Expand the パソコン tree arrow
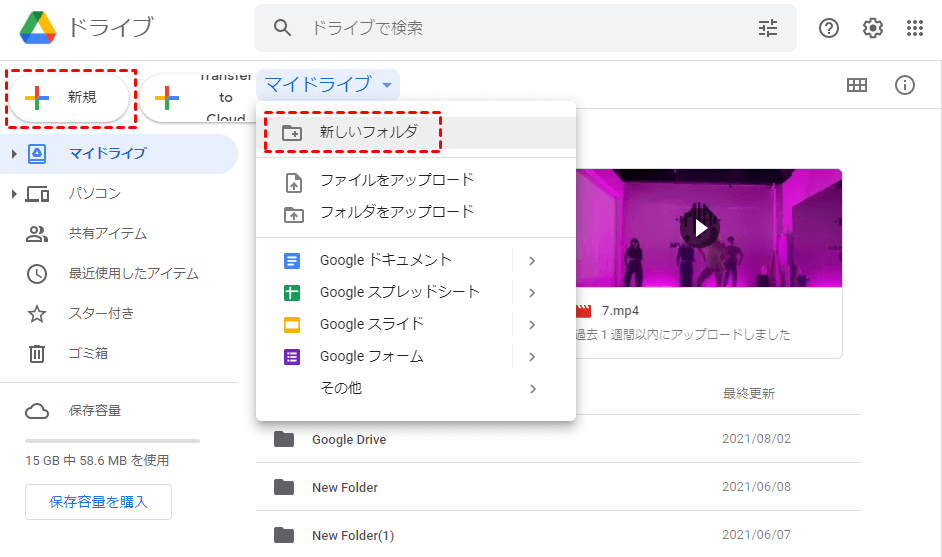 [14, 193]
